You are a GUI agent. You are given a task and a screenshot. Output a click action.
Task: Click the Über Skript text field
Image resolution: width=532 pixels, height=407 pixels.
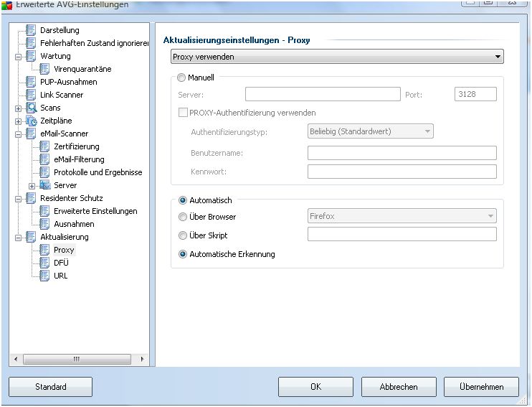[x=402, y=234]
